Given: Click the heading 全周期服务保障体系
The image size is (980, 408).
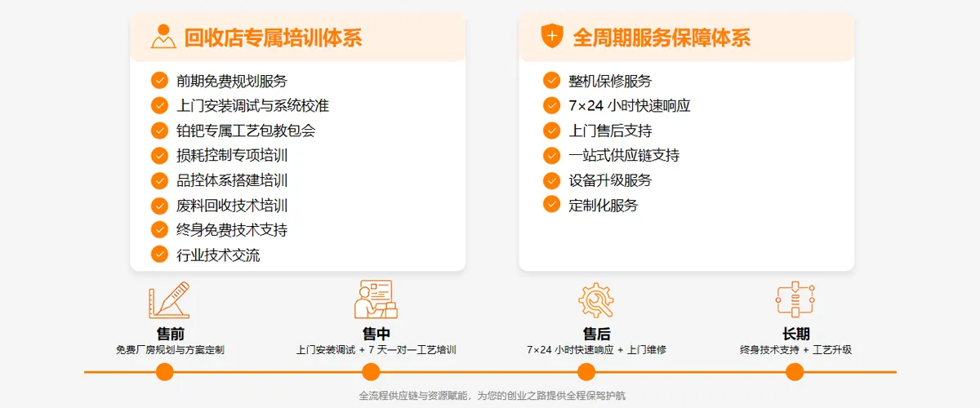Looking at the screenshot, I should click(x=661, y=37).
